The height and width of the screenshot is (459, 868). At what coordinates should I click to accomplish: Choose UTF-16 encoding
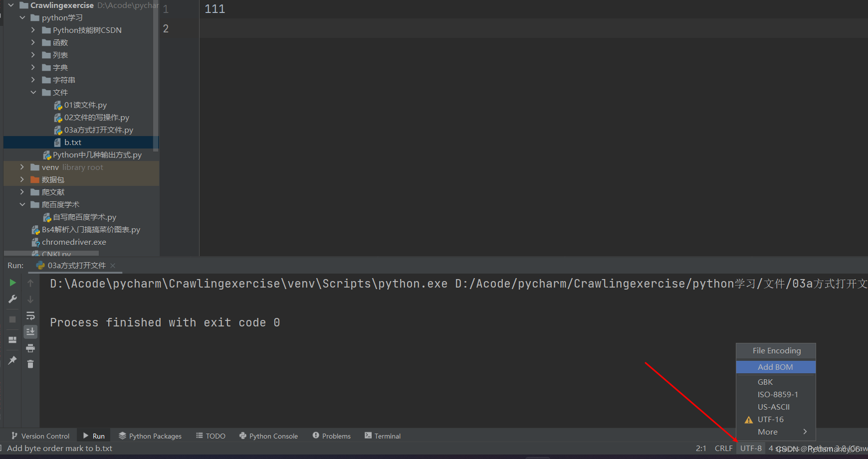(x=776, y=420)
